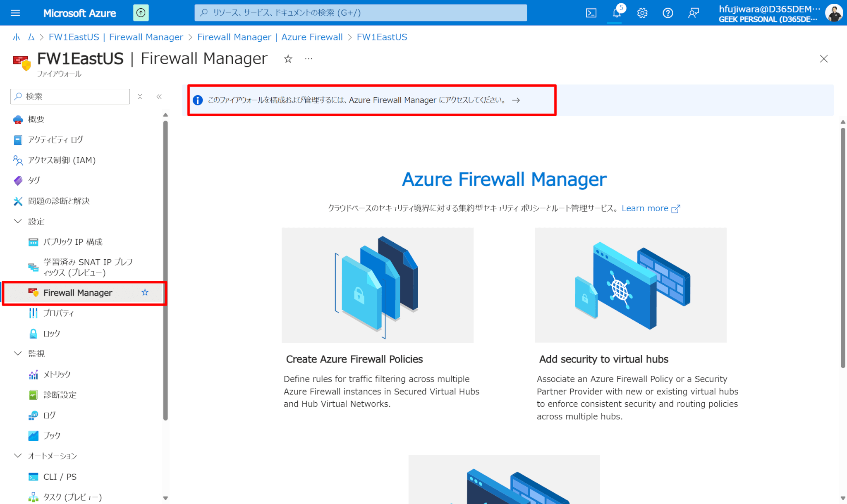Select メトリック in the 監視 section
Screen dimensions: 847x504
click(55, 374)
